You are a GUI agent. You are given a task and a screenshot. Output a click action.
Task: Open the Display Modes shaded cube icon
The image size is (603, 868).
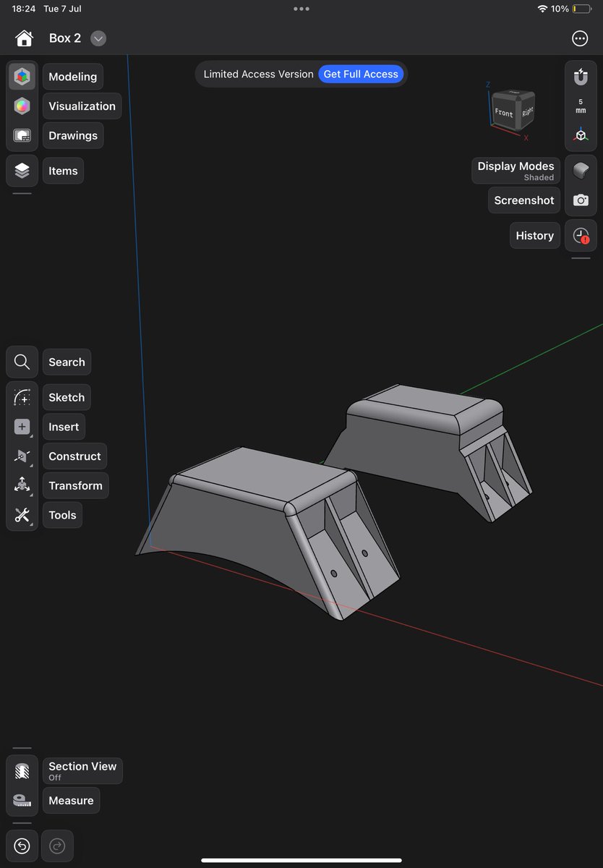[x=581, y=171]
